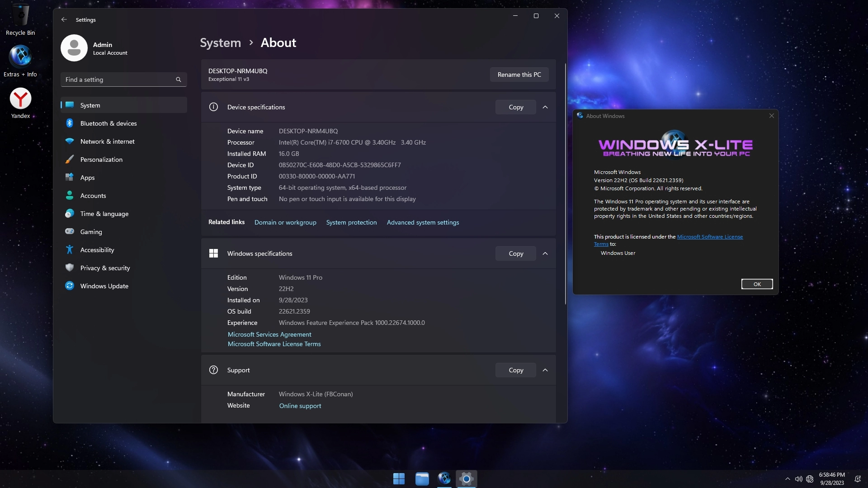Click the search icon in Find a setting

pyautogui.click(x=179, y=80)
